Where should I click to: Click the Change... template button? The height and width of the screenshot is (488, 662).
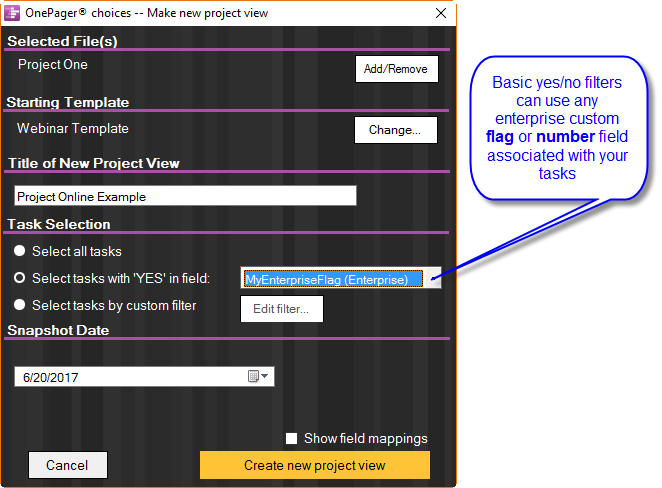[x=396, y=130]
